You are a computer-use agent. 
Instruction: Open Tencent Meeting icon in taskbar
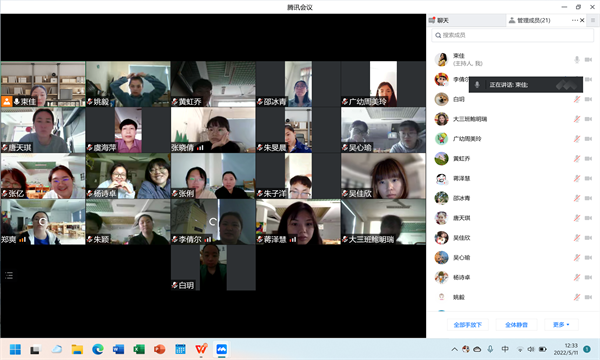(x=222, y=349)
